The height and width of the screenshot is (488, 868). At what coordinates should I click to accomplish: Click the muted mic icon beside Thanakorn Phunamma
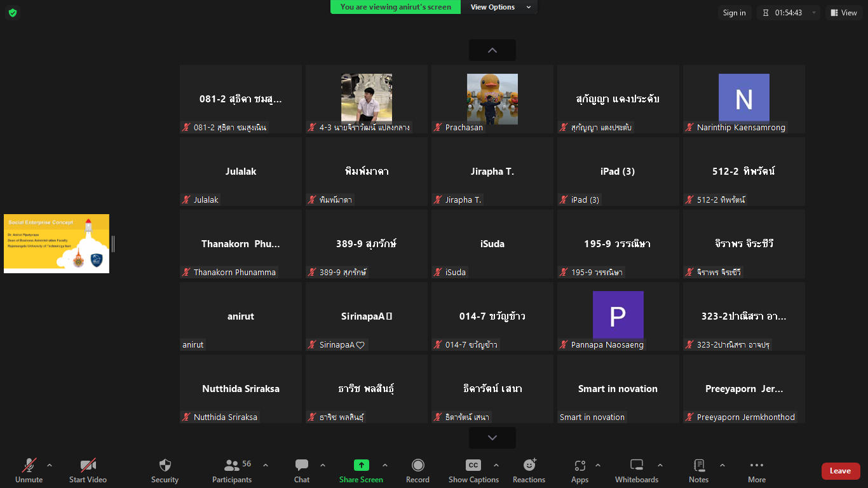pos(186,272)
